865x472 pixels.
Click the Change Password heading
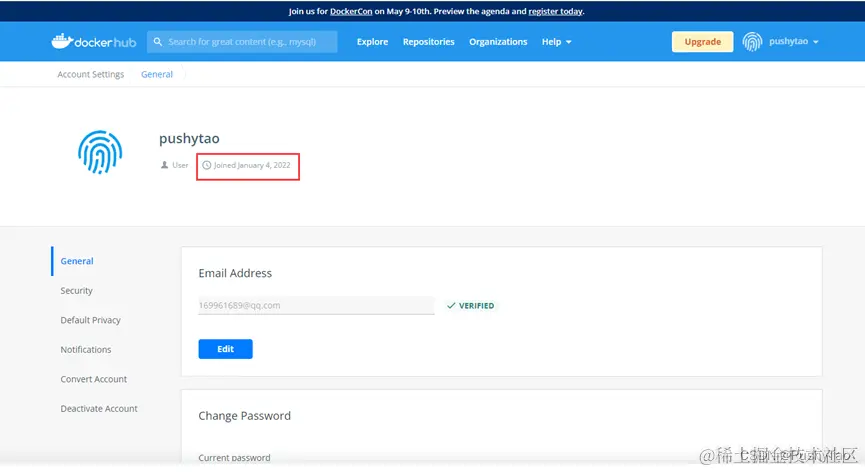244,416
